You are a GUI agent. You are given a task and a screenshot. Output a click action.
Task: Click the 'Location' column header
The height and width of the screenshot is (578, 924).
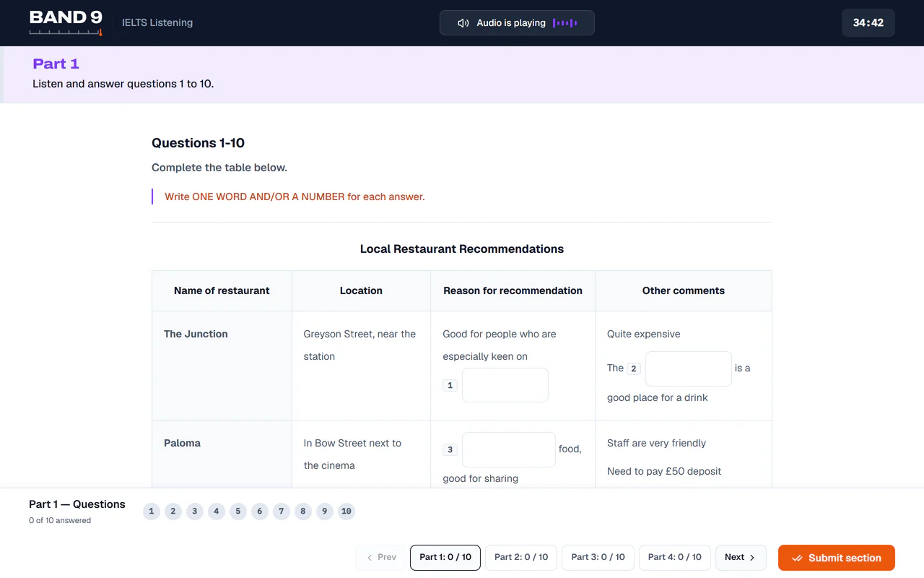tap(361, 291)
